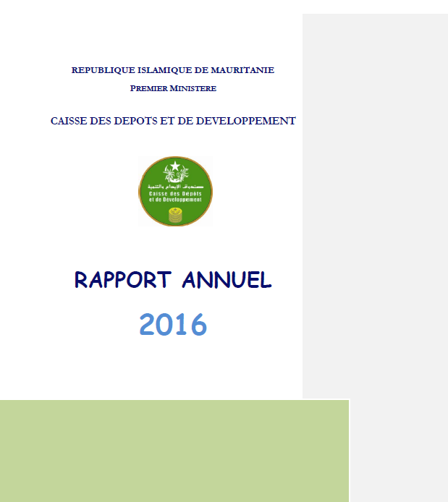Screen dimensions: 448x502
Task: Click the light green rectangle at page bottom
Action: [174, 451]
